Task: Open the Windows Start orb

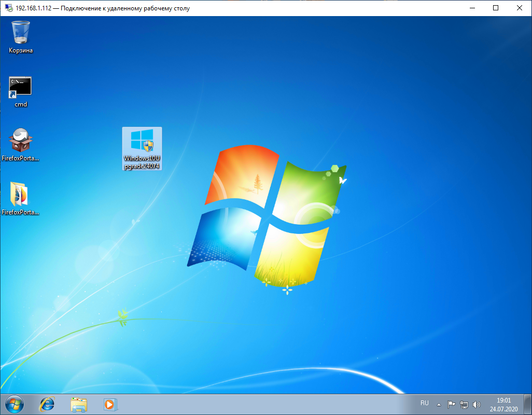Action: click(x=14, y=405)
